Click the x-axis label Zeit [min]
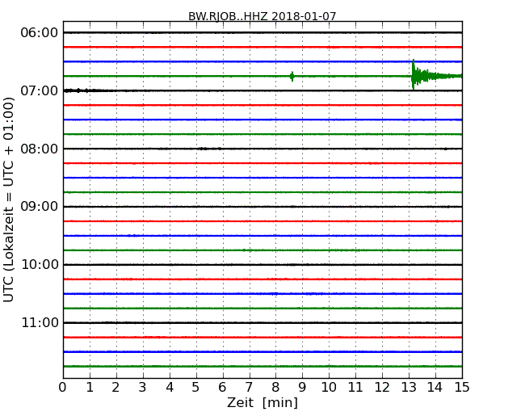The width and height of the screenshot is (525, 420). (262, 402)
